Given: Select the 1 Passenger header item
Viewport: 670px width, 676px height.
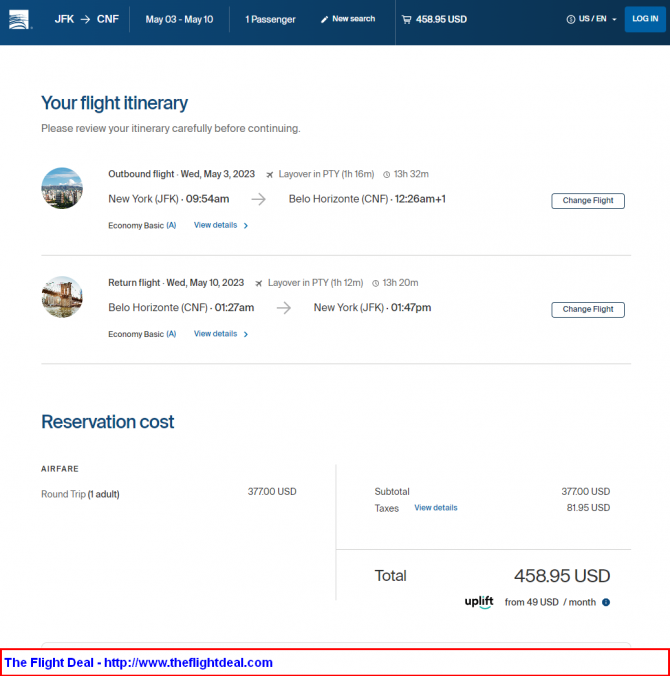Looking at the screenshot, I should [270, 19].
